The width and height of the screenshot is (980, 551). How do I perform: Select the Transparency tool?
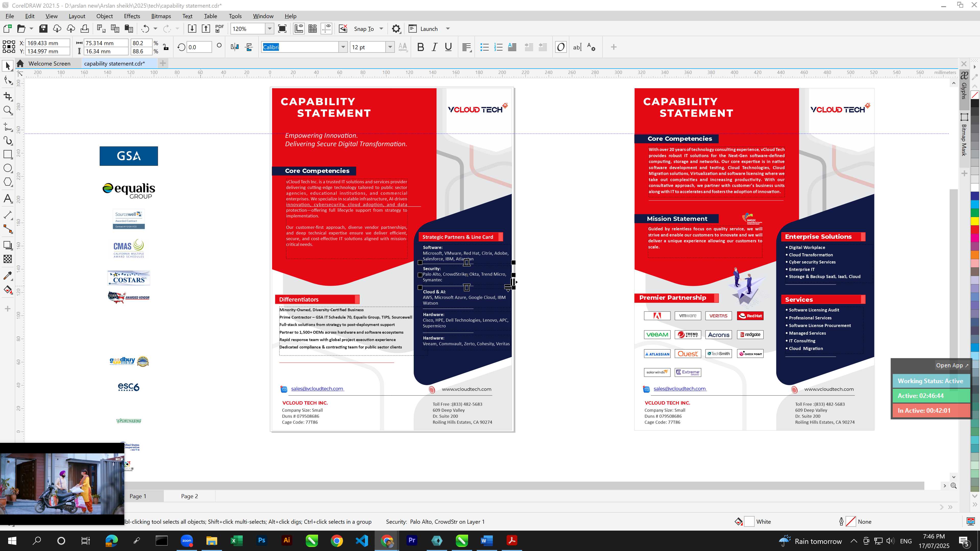point(8,259)
